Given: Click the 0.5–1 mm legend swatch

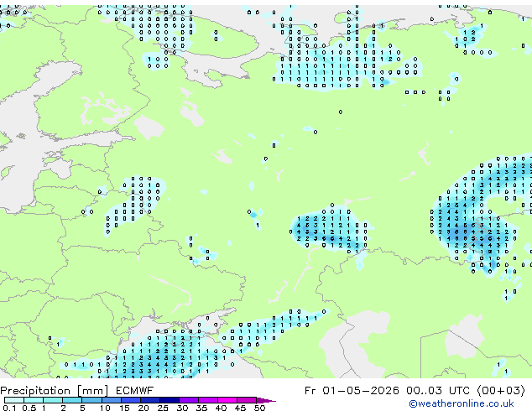Looking at the screenshot, I should (34, 400).
